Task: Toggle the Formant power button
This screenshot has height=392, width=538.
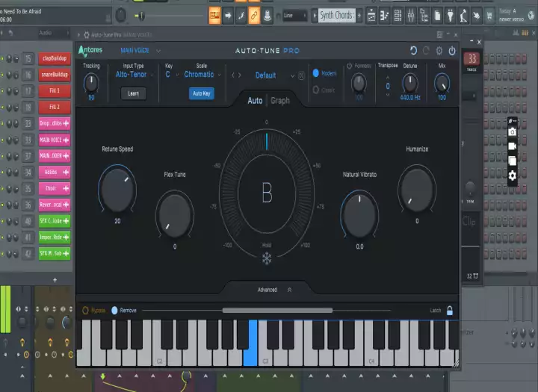Action: tap(349, 66)
